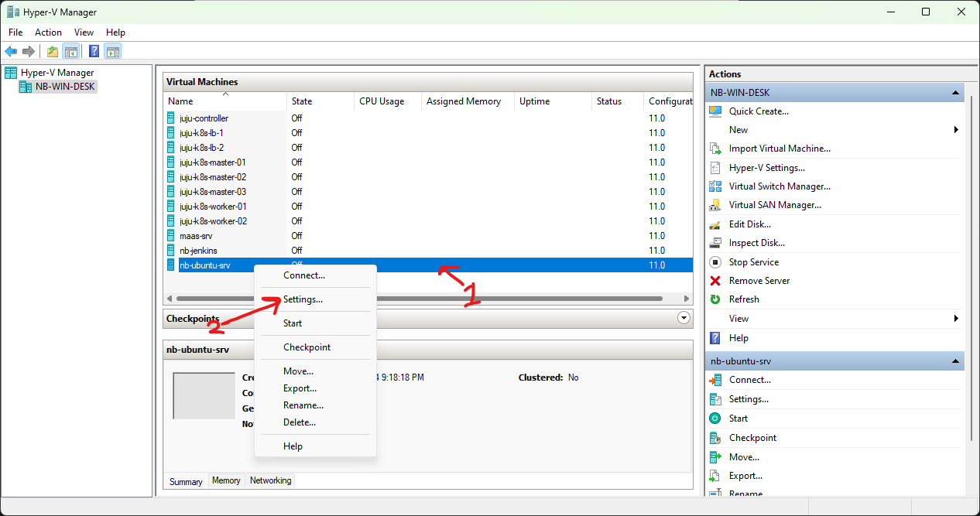Click Import Virtual Machine in the Actions pane
The height and width of the screenshot is (516, 980).
click(779, 149)
